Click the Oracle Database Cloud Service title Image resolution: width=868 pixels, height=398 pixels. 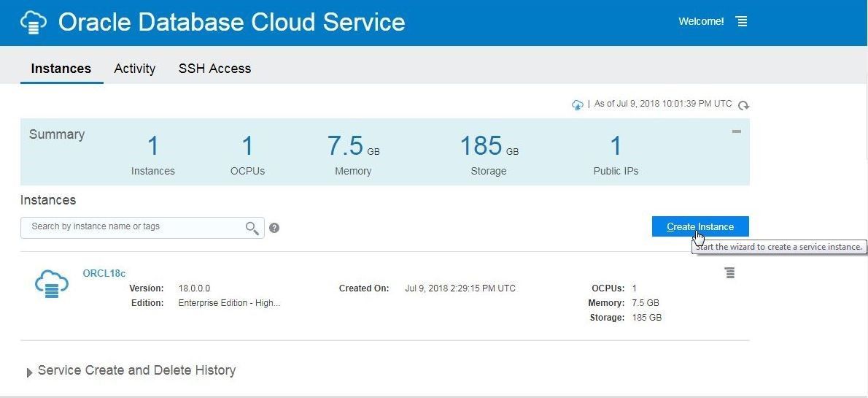pyautogui.click(x=231, y=22)
